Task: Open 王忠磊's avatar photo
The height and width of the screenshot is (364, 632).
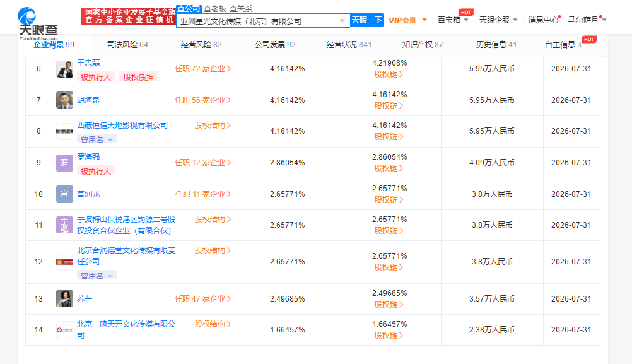Action: point(64,69)
